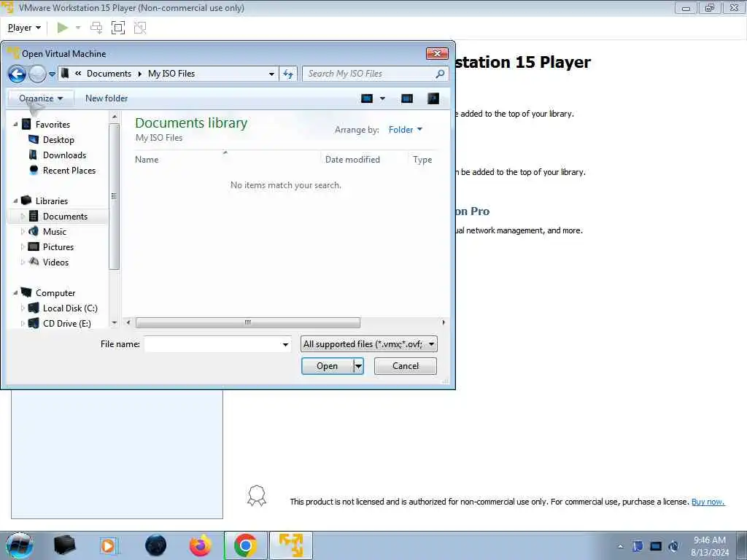This screenshot has width=747, height=560.
Task: Sort by the Type column header
Action: (422, 160)
